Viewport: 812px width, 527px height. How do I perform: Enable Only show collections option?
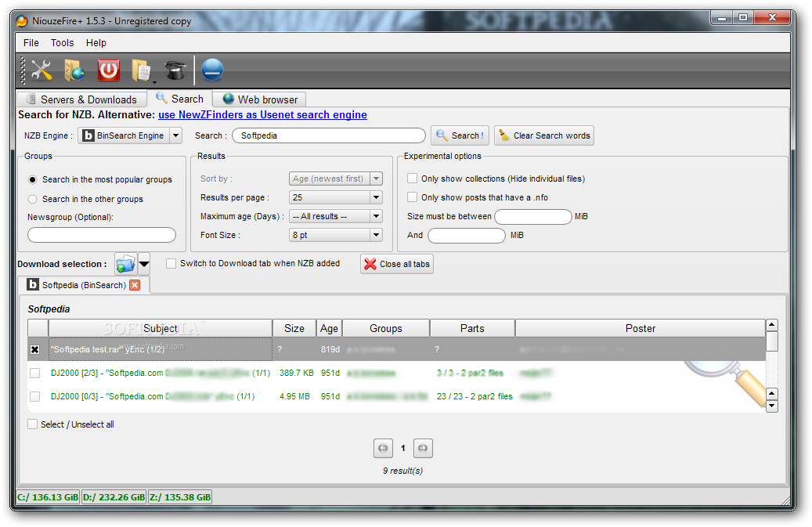click(412, 179)
